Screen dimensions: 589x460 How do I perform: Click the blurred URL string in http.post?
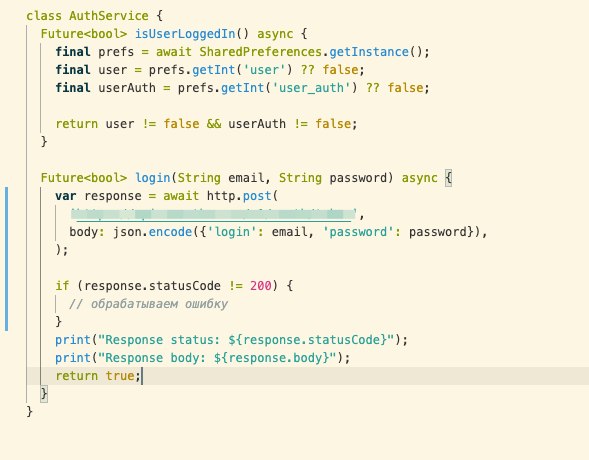click(213, 214)
